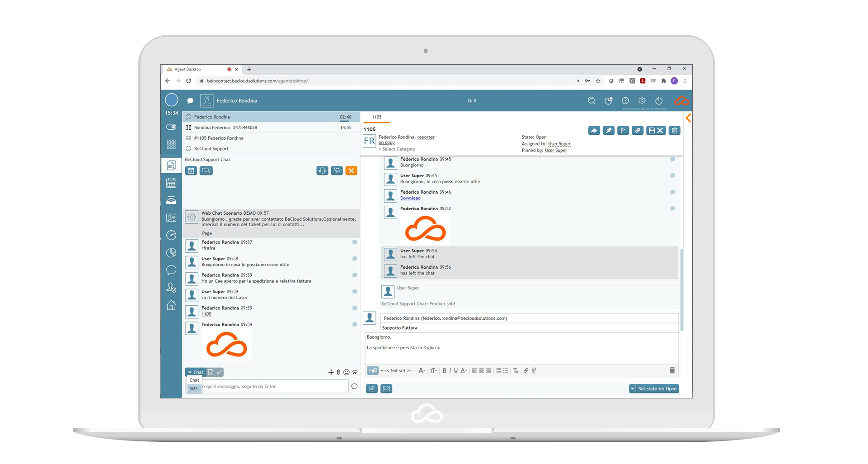This screenshot has height=464, width=868.
Task: Flag ticket 1105 with the flag button
Action: 623,131
